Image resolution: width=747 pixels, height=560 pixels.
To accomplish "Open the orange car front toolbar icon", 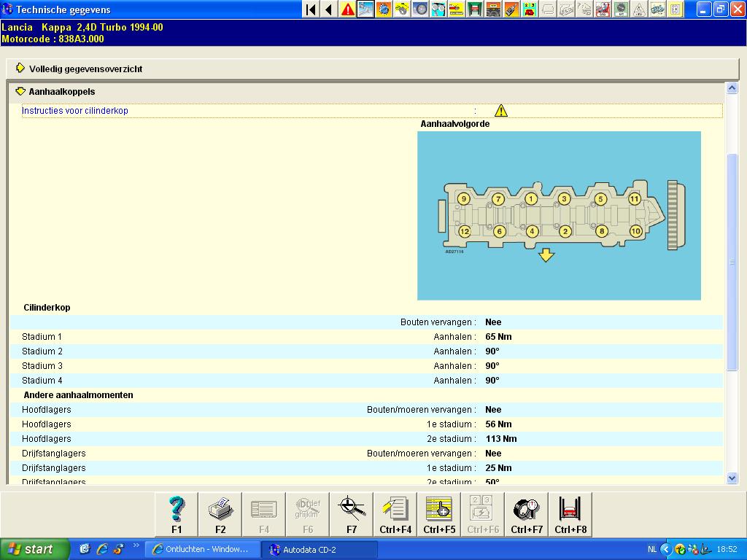I will coord(492,9).
